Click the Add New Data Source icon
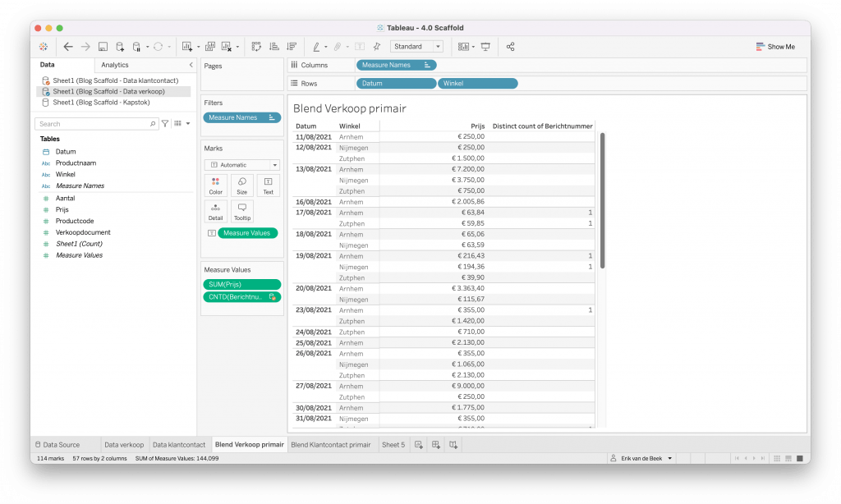The height and width of the screenshot is (504, 841). pyautogui.click(x=120, y=47)
